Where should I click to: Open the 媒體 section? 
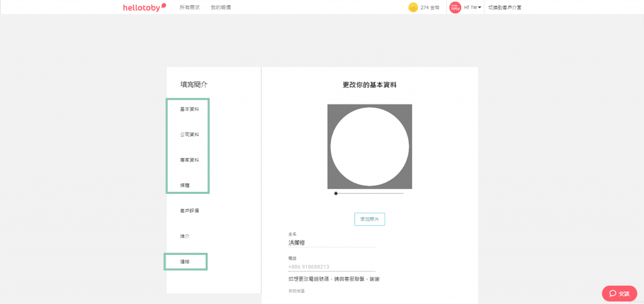185,186
